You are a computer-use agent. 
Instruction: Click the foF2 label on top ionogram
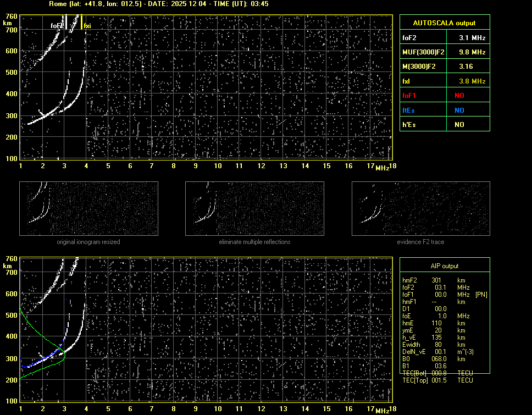[x=57, y=25]
